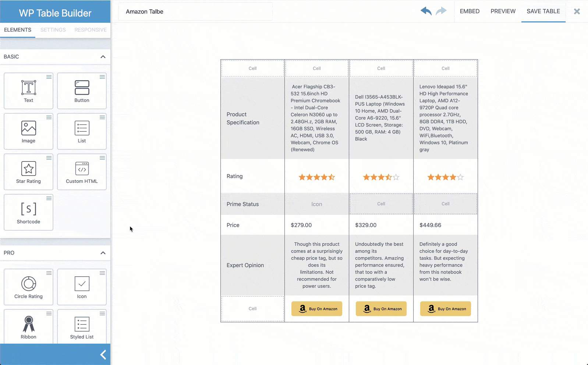This screenshot has width=588, height=365.
Task: Click the 'Though this product' opinion text
Action: click(x=317, y=265)
